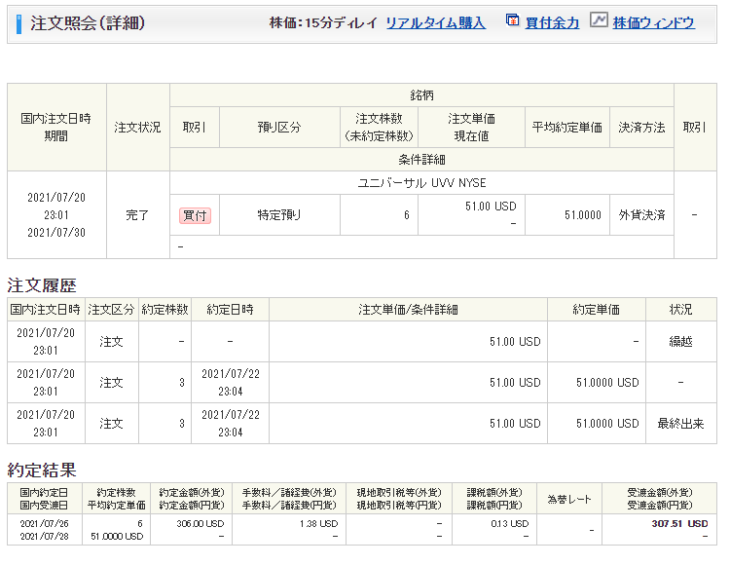Click the blue bar beside 注文照会(詳細) title
The image size is (730, 565).
click(19, 23)
